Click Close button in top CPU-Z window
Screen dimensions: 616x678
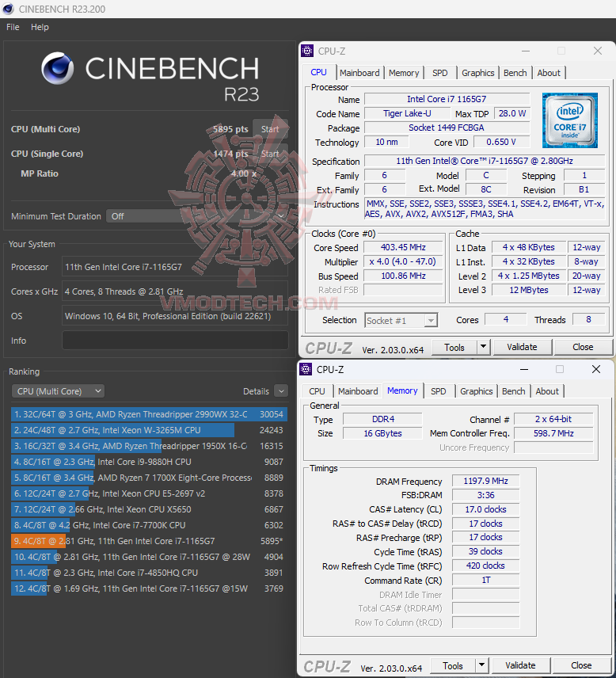click(583, 347)
